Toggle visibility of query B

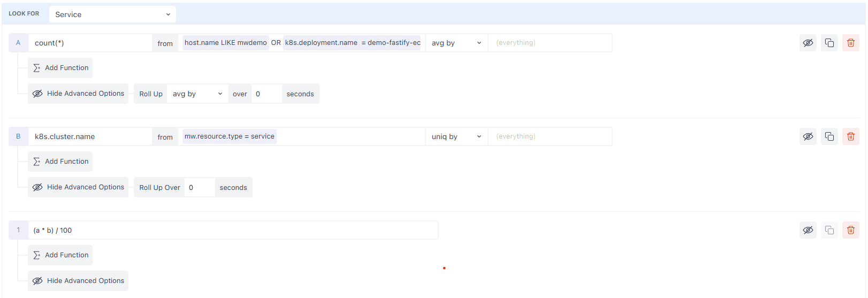coord(808,136)
